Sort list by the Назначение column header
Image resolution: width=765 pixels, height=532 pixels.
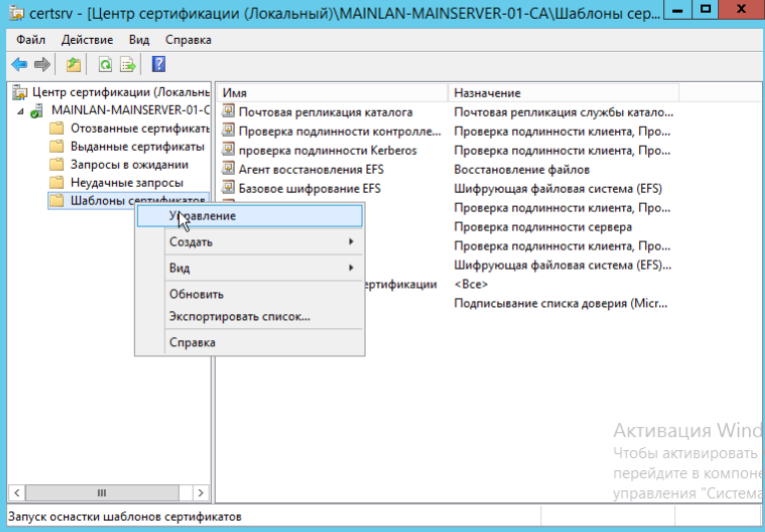(559, 92)
